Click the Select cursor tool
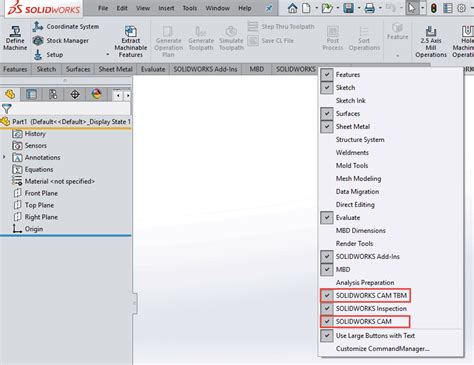Image resolution: width=474 pixels, height=365 pixels. (412, 8)
